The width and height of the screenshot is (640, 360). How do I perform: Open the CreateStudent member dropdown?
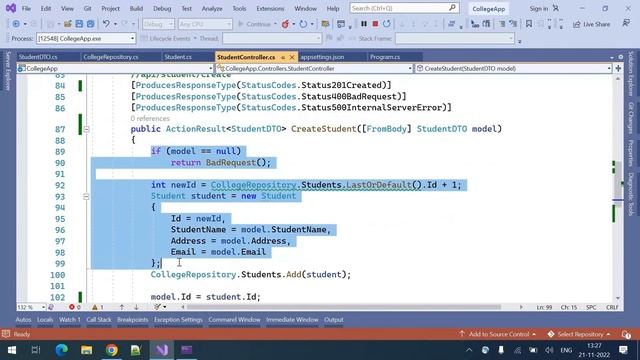click(513, 69)
